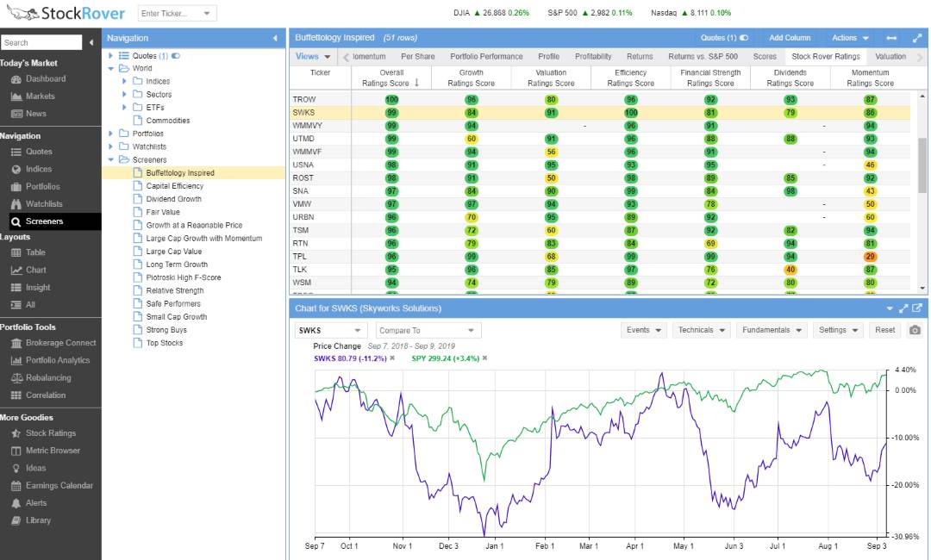
Task: Open the Actions dropdown menu
Action: tap(849, 37)
